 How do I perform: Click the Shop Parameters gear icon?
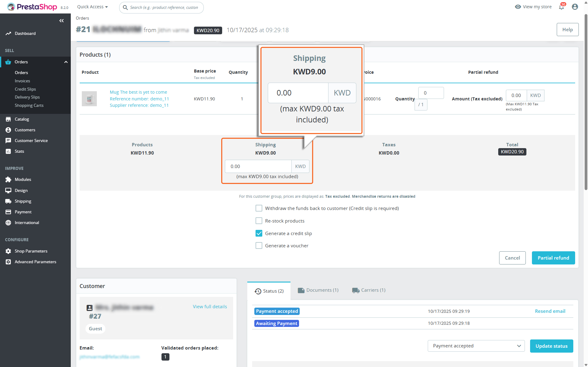pos(8,251)
